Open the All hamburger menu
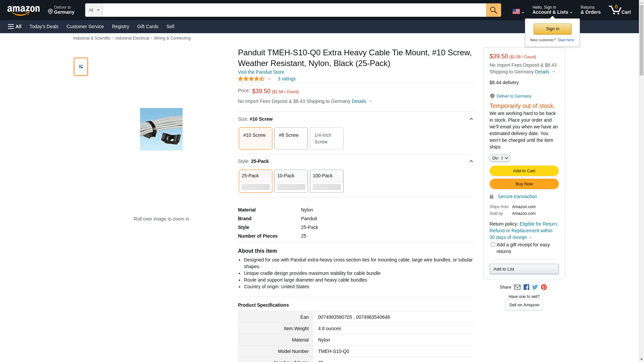Viewport: 644px width, 362px height. 15,26
